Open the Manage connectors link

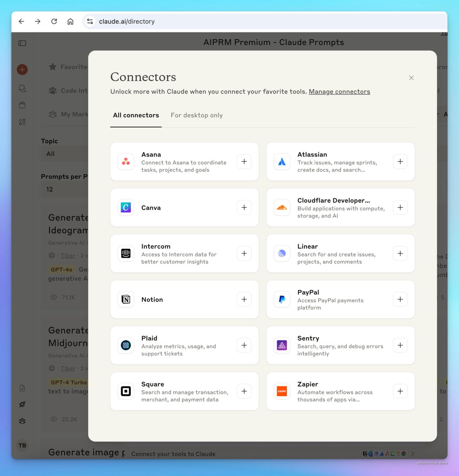[x=339, y=92]
